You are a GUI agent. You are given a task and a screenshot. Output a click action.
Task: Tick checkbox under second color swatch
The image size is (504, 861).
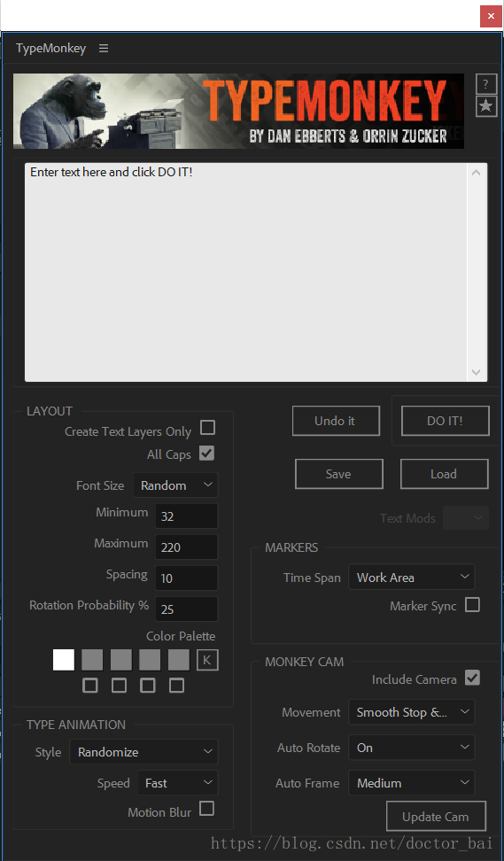[90, 686]
